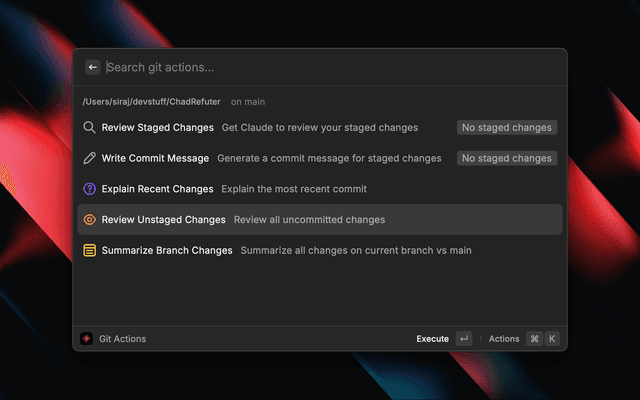Select the Write Commit Message action
640x400 pixels.
155,158
